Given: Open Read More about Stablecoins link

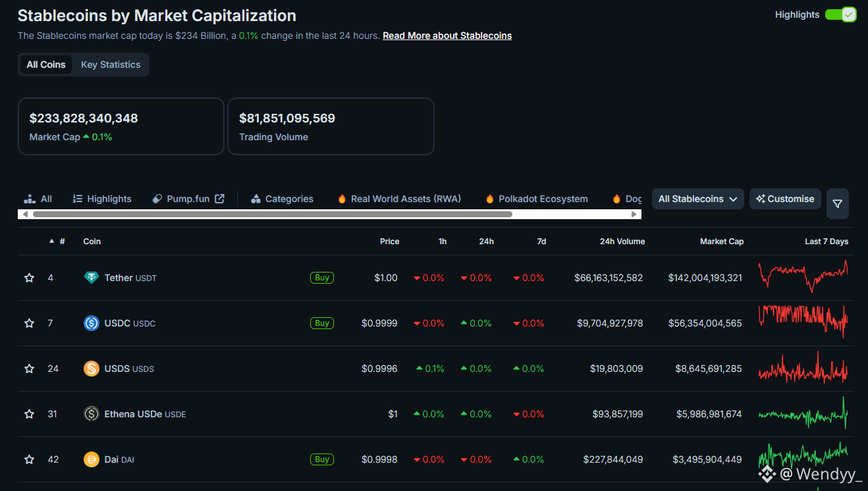Looking at the screenshot, I should (x=447, y=36).
